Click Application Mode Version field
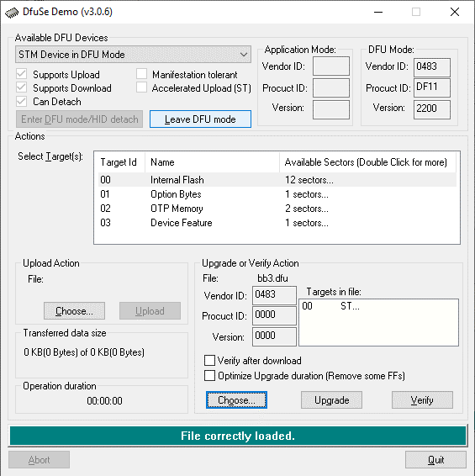The image size is (475, 476). coord(331,109)
